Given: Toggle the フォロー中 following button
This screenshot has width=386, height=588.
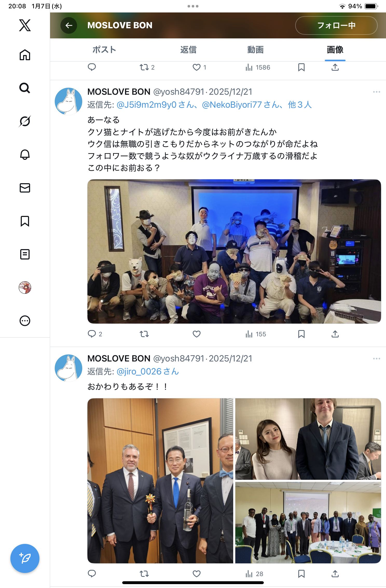Looking at the screenshot, I should [x=336, y=25].
